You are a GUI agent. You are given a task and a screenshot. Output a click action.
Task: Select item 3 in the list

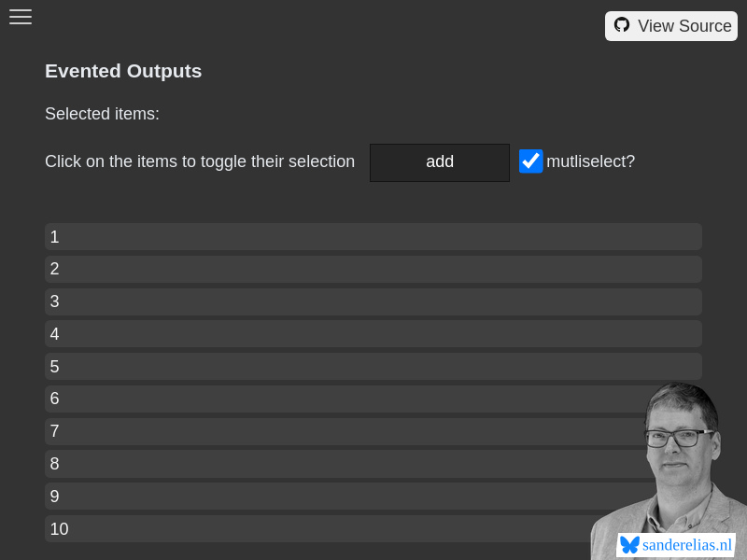(x=373, y=301)
